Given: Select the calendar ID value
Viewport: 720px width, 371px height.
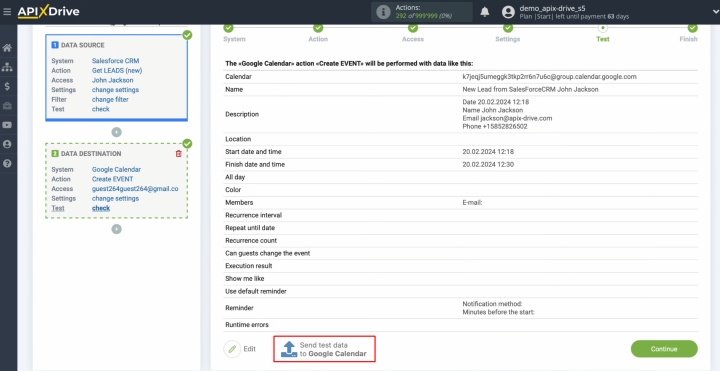Looking at the screenshot, I should [x=549, y=77].
